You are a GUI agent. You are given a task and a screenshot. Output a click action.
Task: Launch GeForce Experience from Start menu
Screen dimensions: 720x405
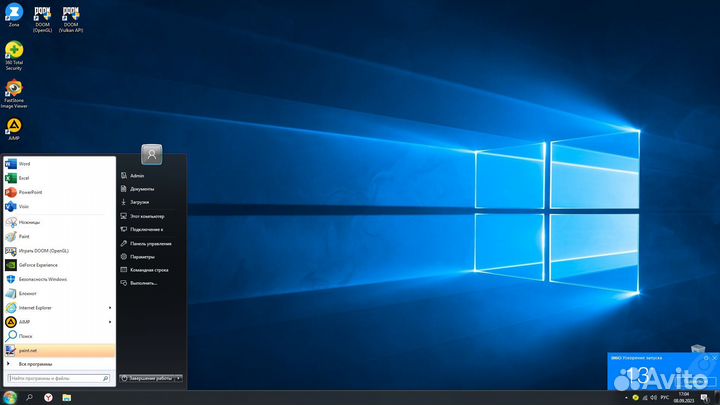tap(40, 265)
